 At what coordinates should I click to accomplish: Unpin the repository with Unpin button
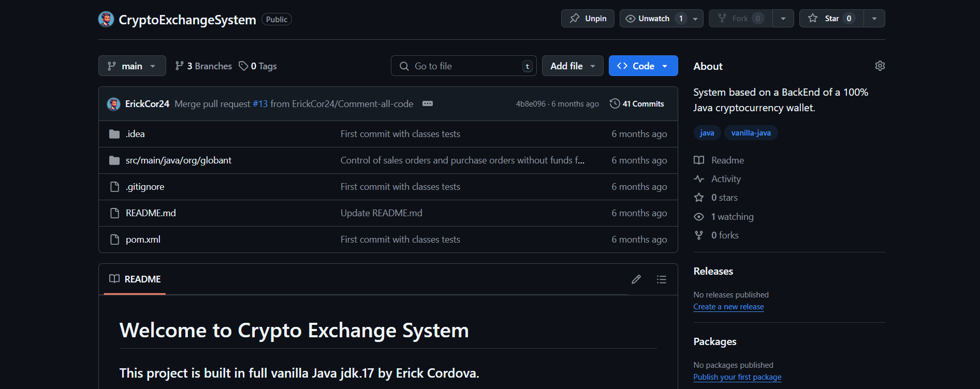point(588,19)
